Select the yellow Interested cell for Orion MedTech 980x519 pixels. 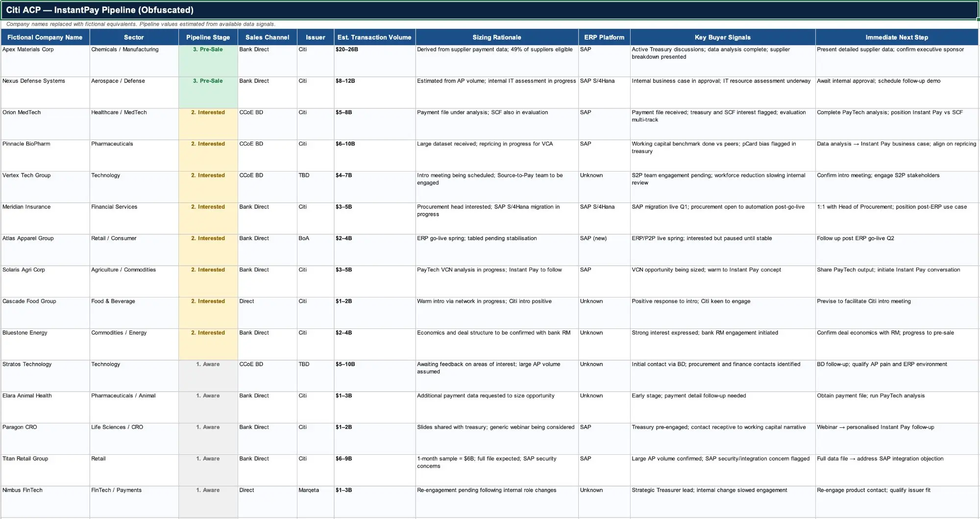tap(208, 123)
